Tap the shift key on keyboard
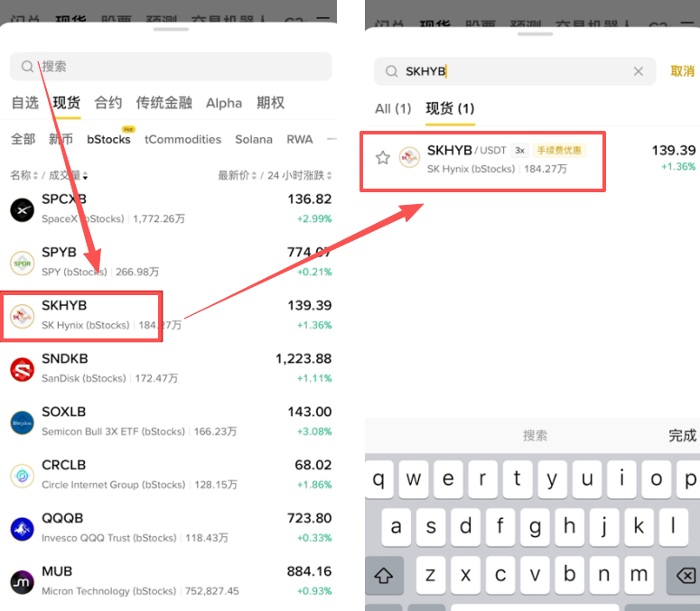The width and height of the screenshot is (700, 611). click(x=384, y=575)
